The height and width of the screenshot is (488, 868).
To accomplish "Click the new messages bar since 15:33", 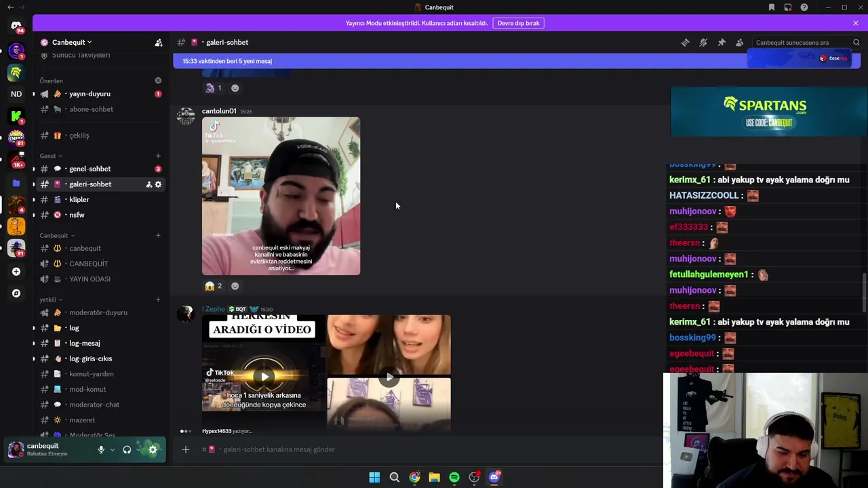I will coord(517,61).
